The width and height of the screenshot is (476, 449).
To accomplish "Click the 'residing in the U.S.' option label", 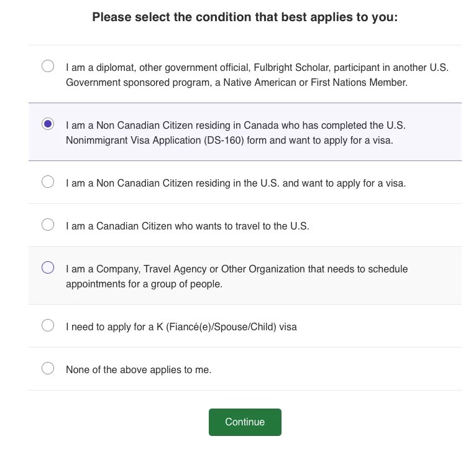I will [x=236, y=183].
